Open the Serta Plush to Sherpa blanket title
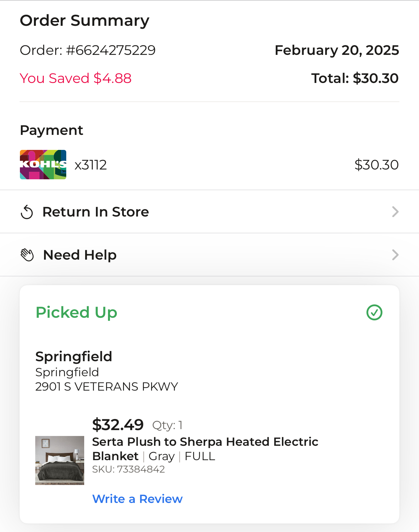419x532 pixels. coord(205,449)
